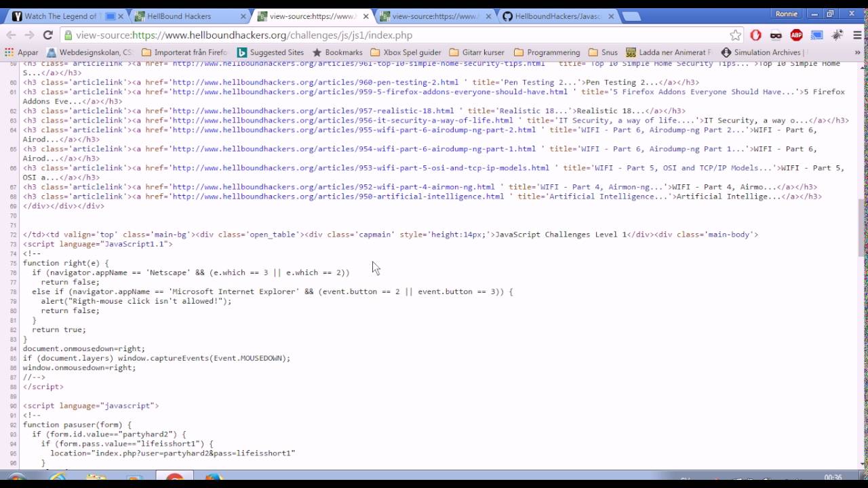The height and width of the screenshot is (488, 868).
Task: Open the red stop-hand extension icon
Action: click(756, 35)
